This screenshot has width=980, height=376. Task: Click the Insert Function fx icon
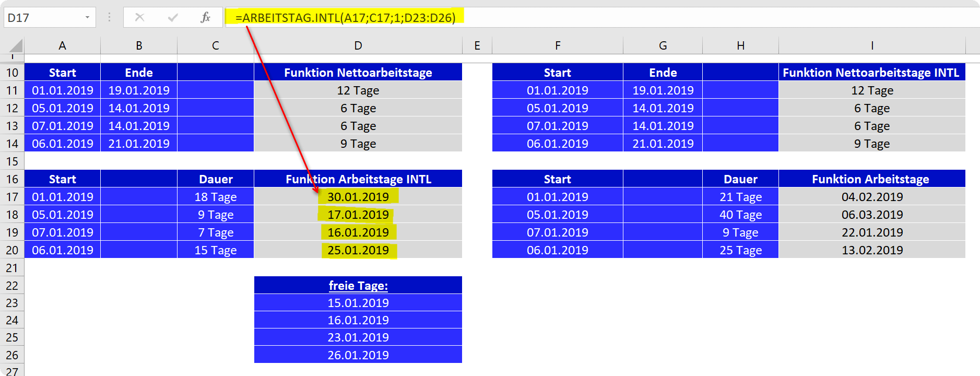pyautogui.click(x=205, y=18)
